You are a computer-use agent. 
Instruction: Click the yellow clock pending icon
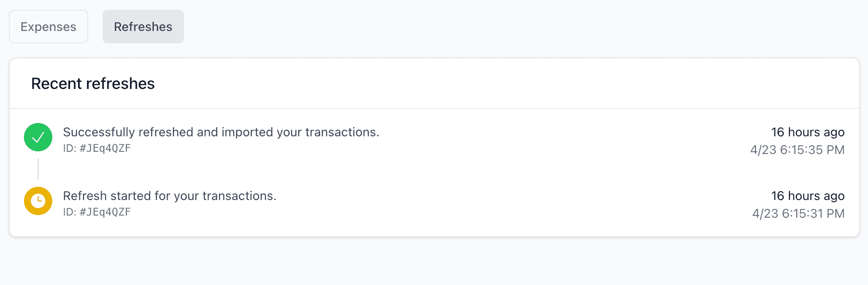pos(38,201)
